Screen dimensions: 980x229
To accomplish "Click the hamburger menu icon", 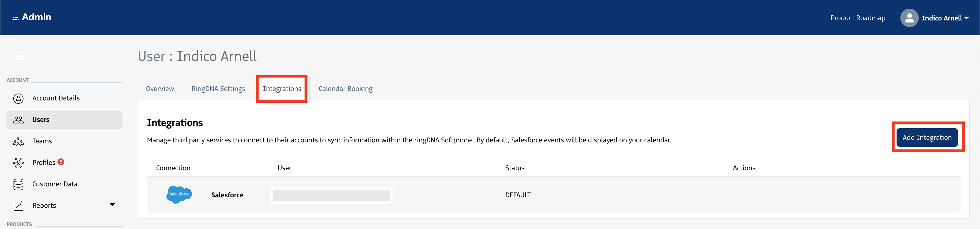I will pyautogui.click(x=19, y=56).
